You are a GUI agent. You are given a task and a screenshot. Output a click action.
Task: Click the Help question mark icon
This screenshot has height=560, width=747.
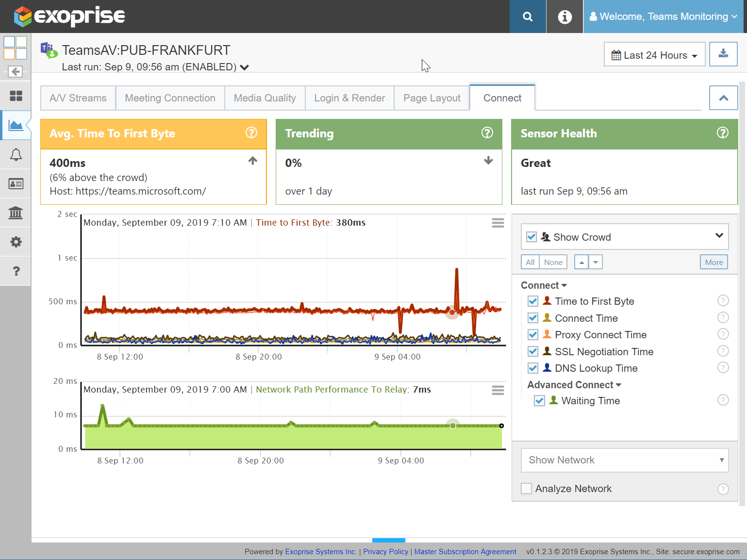click(16, 271)
